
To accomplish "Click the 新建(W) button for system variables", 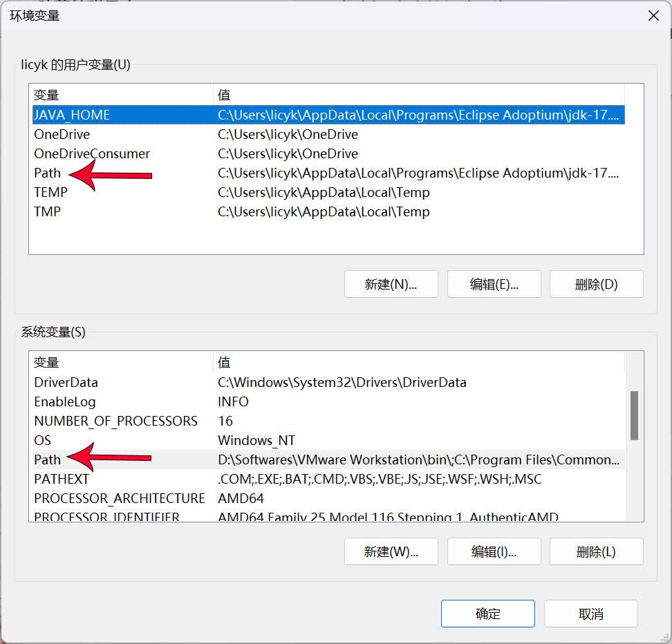I will pyautogui.click(x=391, y=551).
